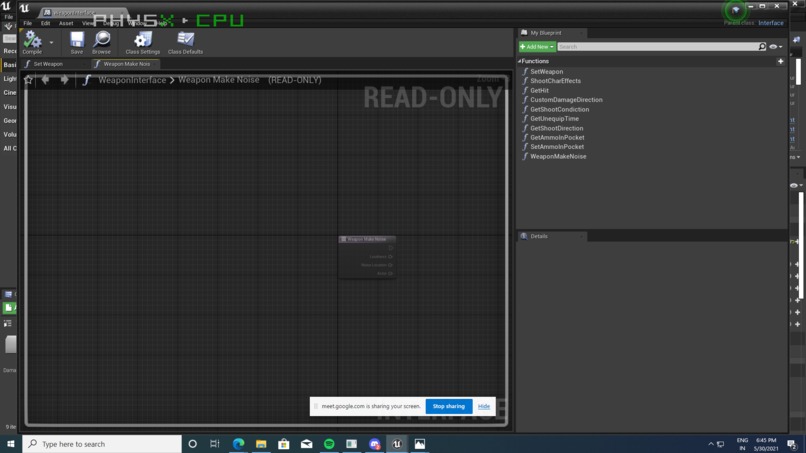Open File Explorer from the taskbar

pyautogui.click(x=261, y=444)
